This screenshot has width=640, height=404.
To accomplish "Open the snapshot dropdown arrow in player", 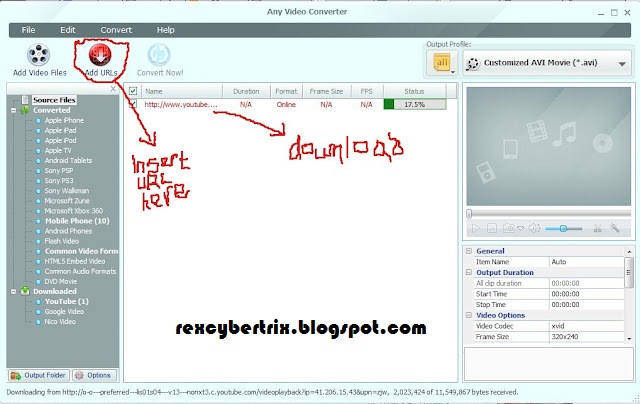I will [x=520, y=229].
